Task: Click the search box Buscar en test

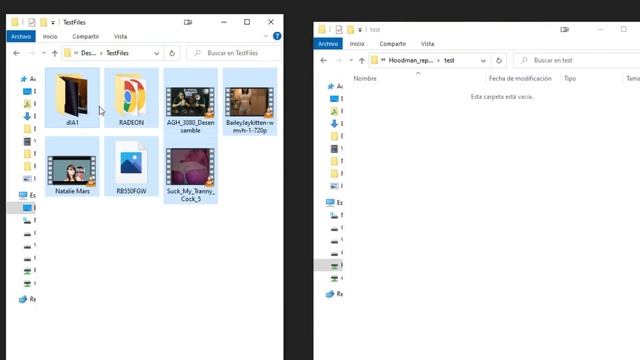Action: (577, 60)
